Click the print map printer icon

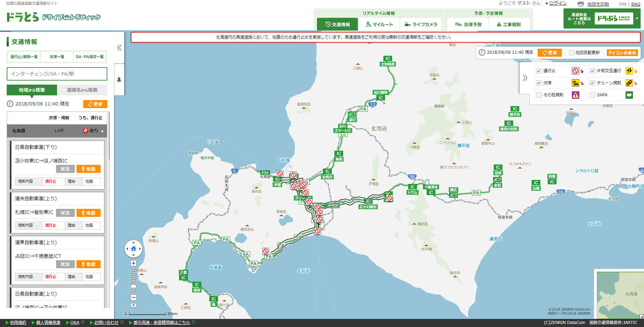[x=581, y=4]
